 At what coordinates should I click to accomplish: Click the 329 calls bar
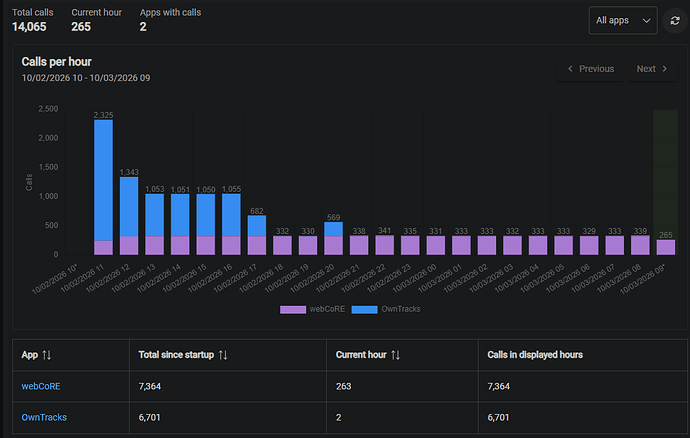click(589, 245)
